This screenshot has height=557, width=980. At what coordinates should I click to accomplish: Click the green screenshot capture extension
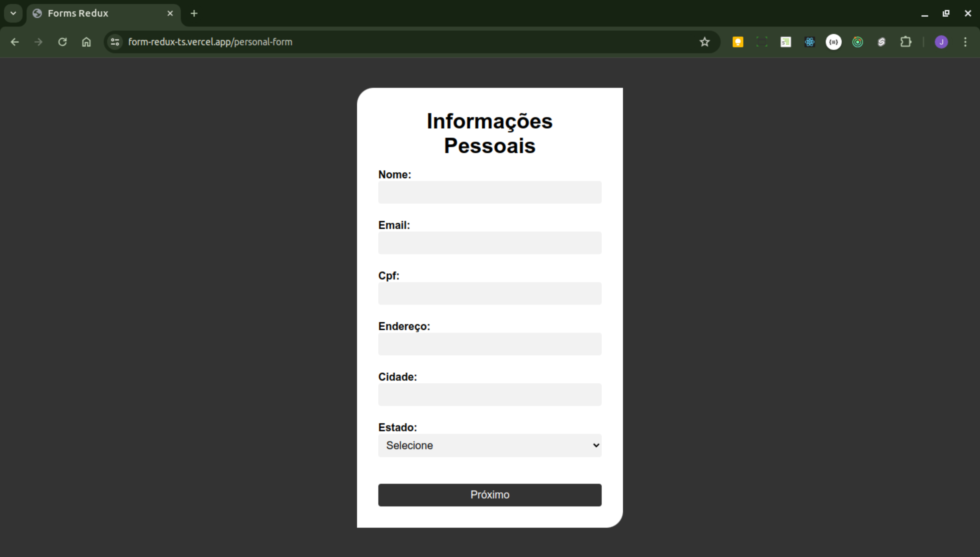tap(762, 42)
